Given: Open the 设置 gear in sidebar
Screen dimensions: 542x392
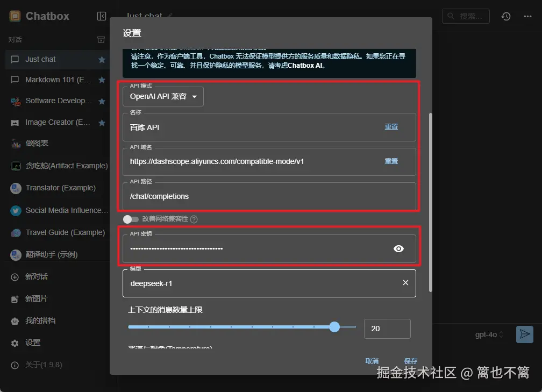Looking at the screenshot, I should click(15, 343).
